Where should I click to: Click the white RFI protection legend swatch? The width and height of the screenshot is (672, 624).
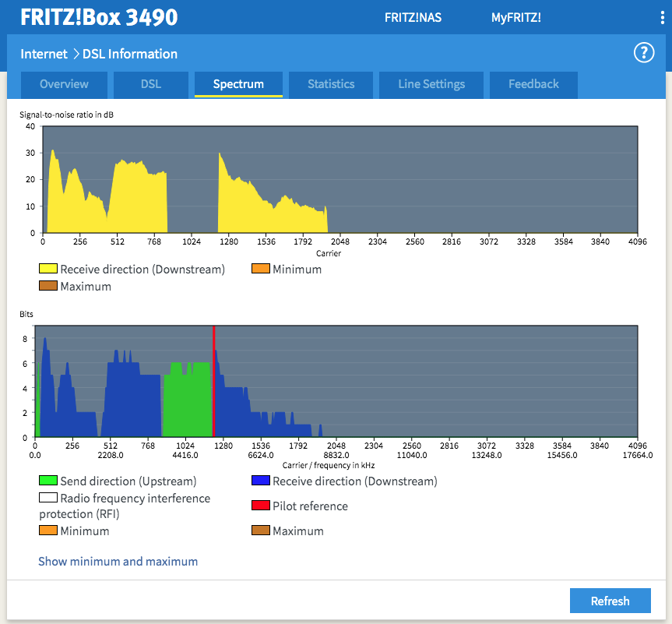pyautogui.click(x=48, y=498)
